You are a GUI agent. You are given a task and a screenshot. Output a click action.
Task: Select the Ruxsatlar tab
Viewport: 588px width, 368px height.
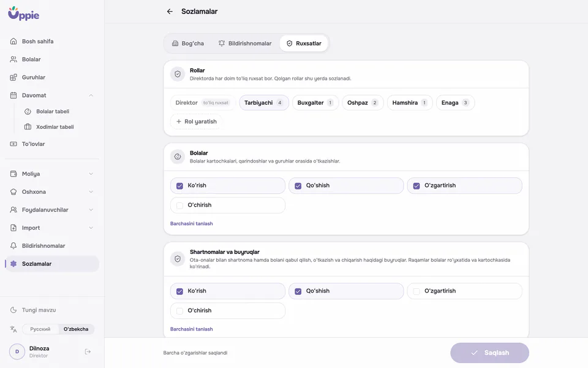click(x=304, y=44)
